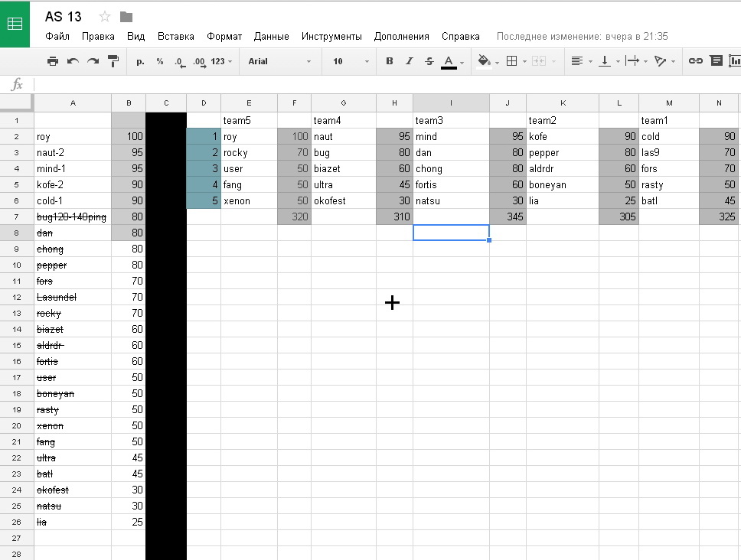Select column I header

click(451, 103)
